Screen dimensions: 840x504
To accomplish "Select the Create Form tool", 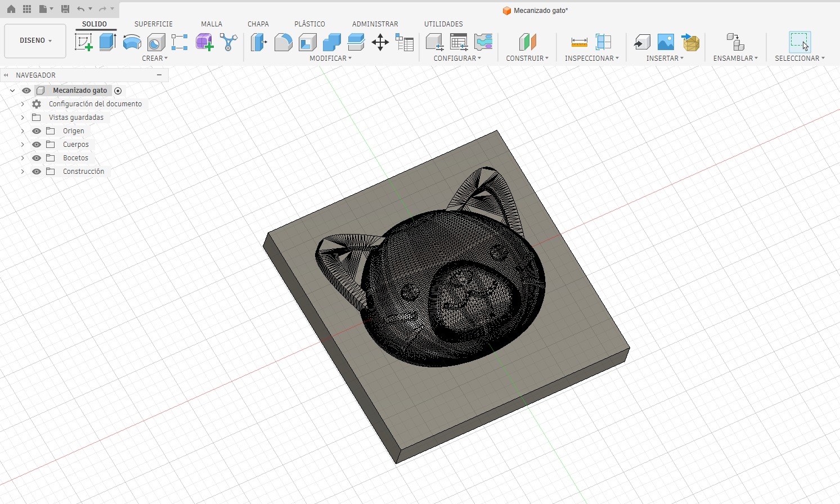I will pyautogui.click(x=204, y=42).
